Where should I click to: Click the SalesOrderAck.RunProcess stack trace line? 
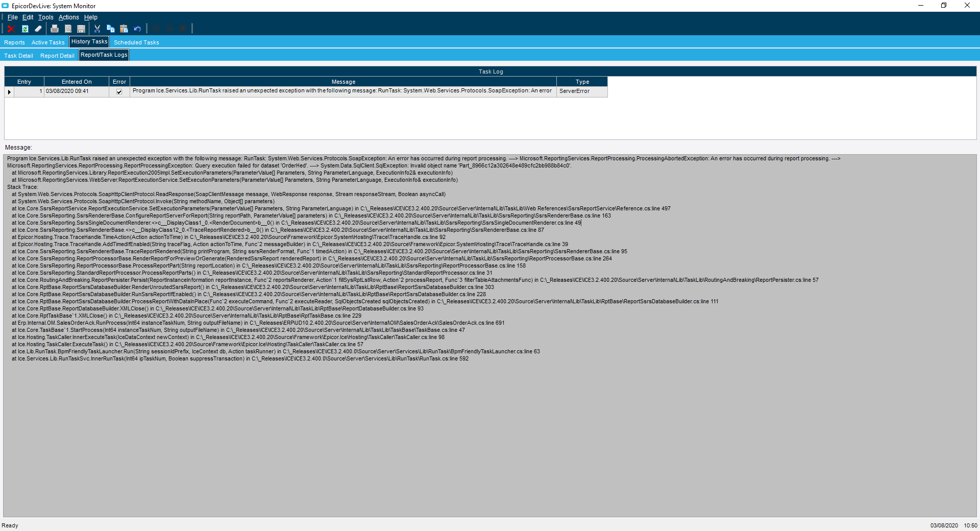(258, 323)
